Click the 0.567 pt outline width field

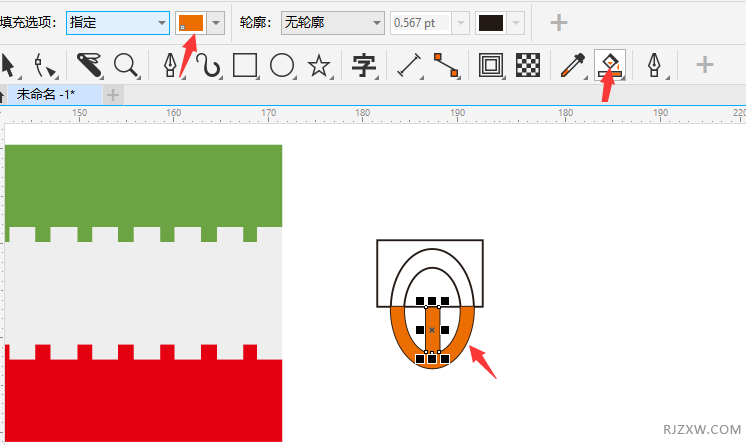pyautogui.click(x=420, y=23)
